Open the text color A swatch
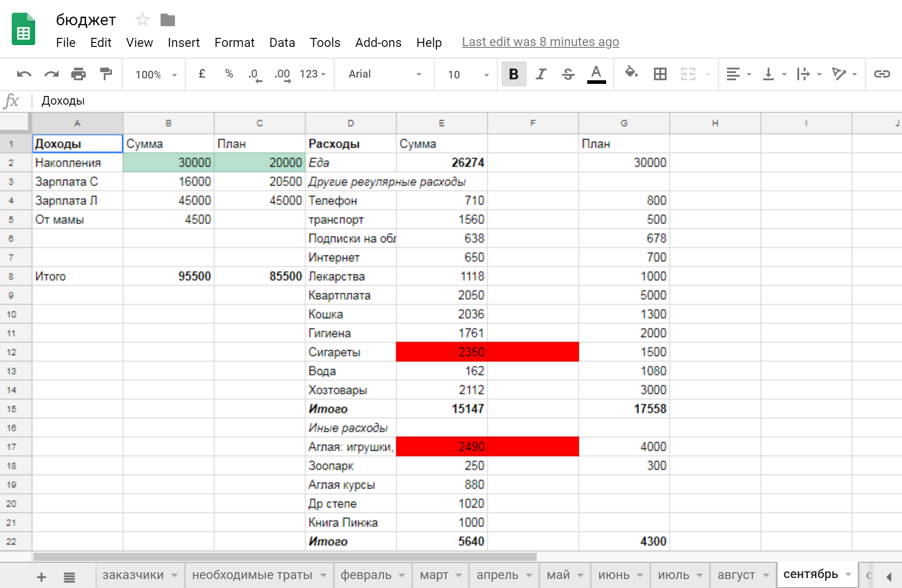902x588 pixels. pos(596,74)
